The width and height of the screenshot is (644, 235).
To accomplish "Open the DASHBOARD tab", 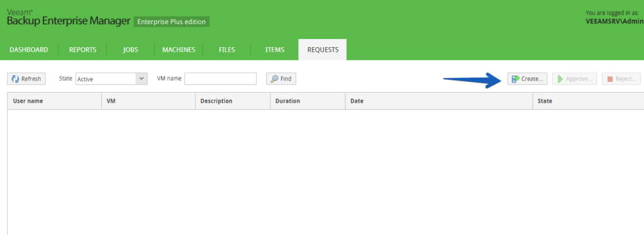I will [29, 50].
